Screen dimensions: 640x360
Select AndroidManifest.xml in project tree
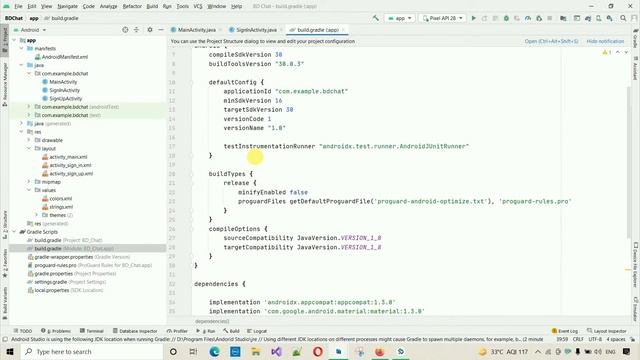pyautogui.click(x=62, y=57)
